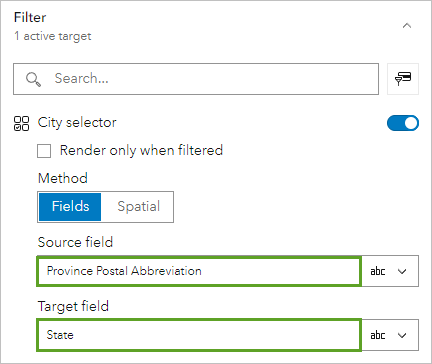Click the abc type icon for Target field
This screenshot has height=364, width=432.
[378, 335]
